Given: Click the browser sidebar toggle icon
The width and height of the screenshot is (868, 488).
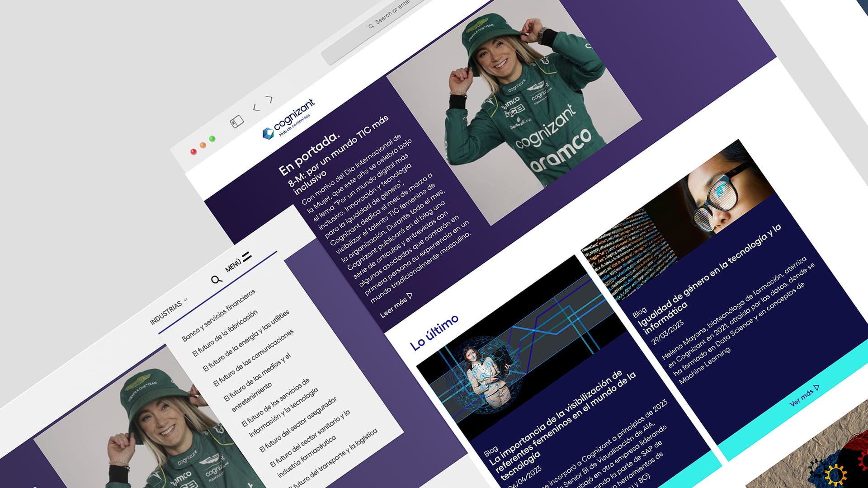Looking at the screenshot, I should [236, 122].
